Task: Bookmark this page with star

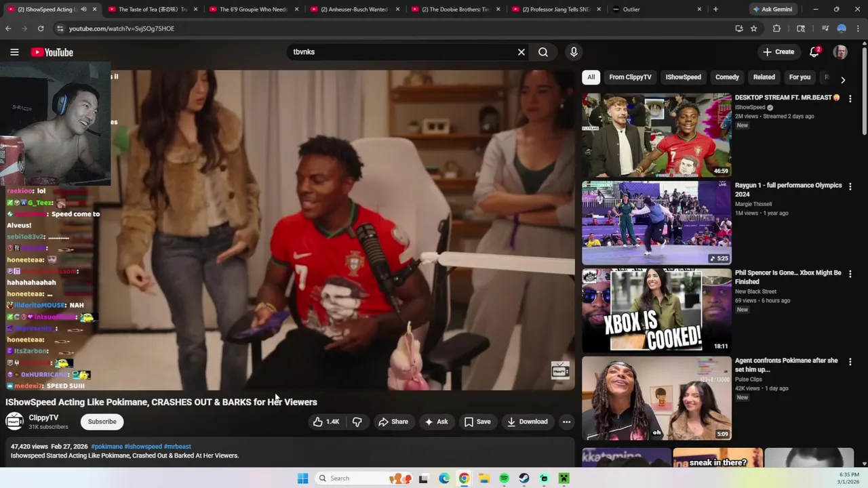Action: click(753, 28)
